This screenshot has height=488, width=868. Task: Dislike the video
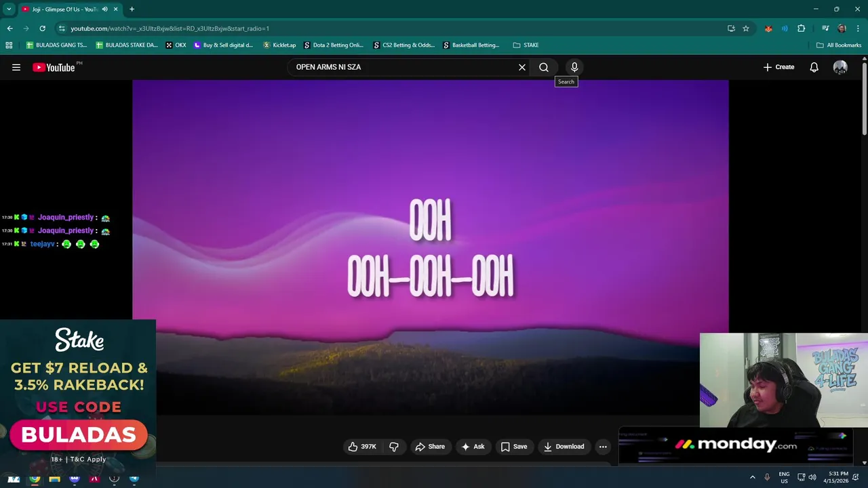pyautogui.click(x=394, y=447)
